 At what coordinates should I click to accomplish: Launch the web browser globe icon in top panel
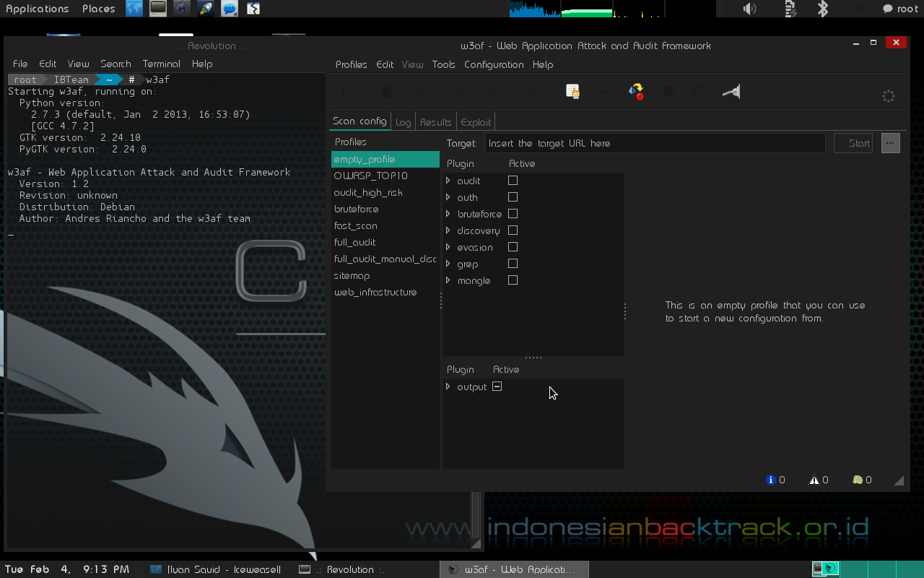134,9
